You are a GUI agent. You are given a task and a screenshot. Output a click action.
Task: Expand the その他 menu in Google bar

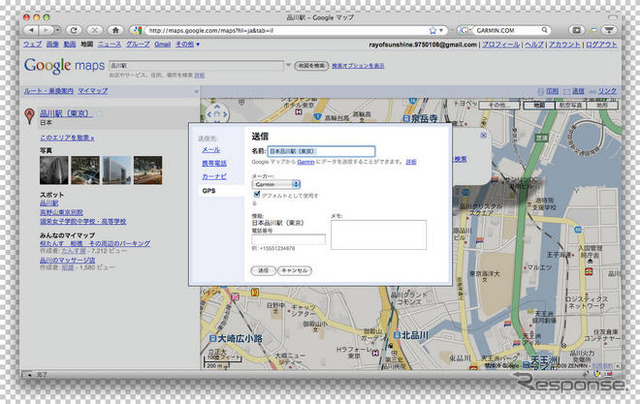click(x=188, y=44)
